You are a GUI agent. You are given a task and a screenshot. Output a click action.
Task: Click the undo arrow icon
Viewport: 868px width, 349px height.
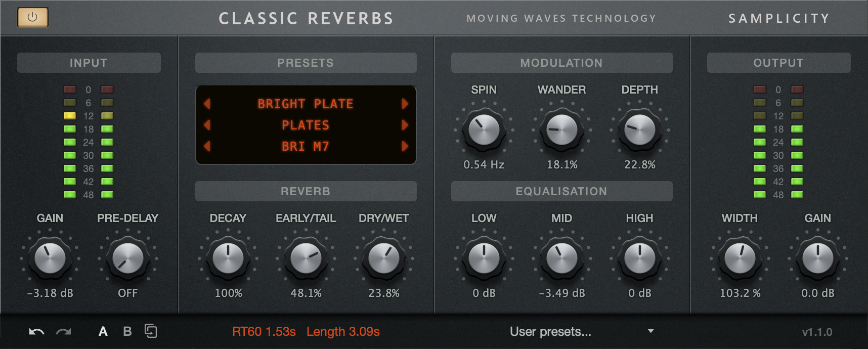pyautogui.click(x=36, y=332)
